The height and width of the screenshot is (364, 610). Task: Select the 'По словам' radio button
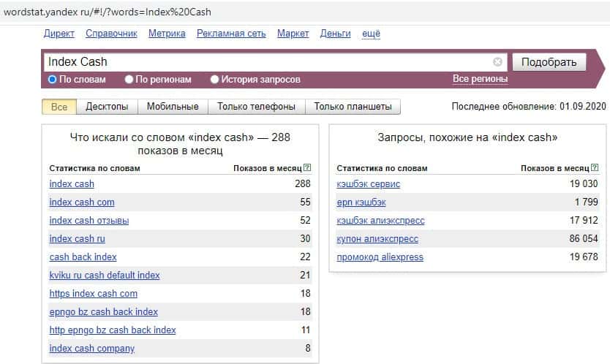tap(52, 80)
